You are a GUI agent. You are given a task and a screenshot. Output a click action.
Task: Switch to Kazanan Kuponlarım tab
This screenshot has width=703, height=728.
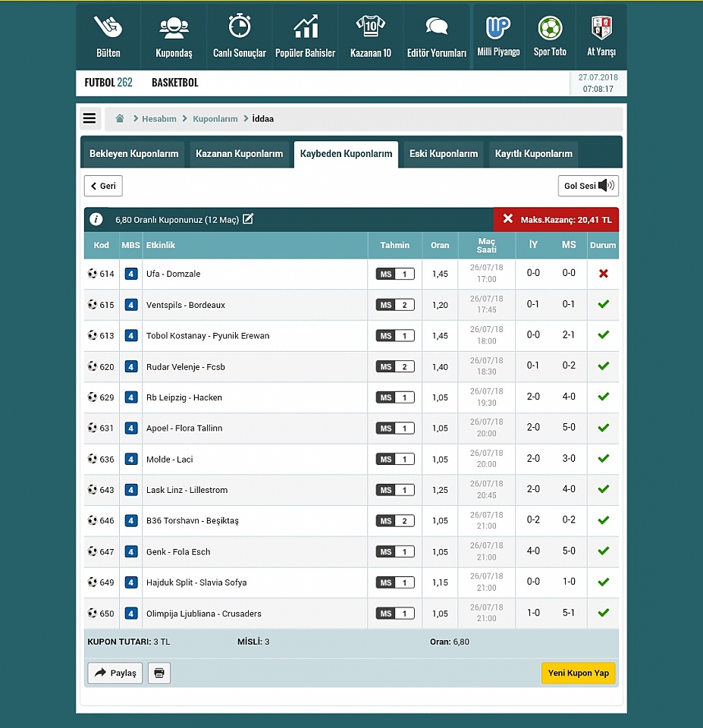[x=239, y=154]
